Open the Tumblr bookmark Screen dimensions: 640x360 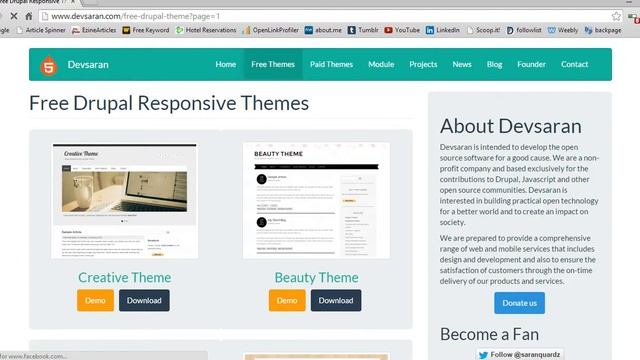(x=363, y=30)
